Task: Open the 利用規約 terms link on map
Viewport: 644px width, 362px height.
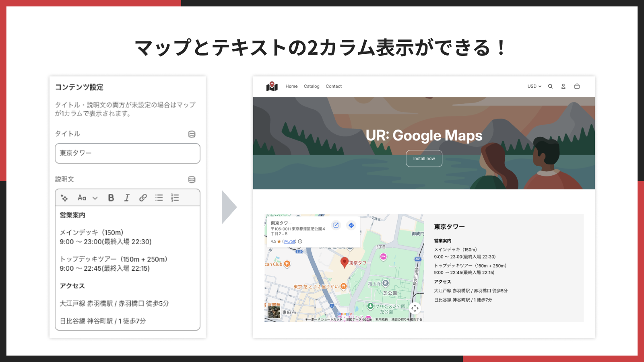Action: pyautogui.click(x=382, y=320)
